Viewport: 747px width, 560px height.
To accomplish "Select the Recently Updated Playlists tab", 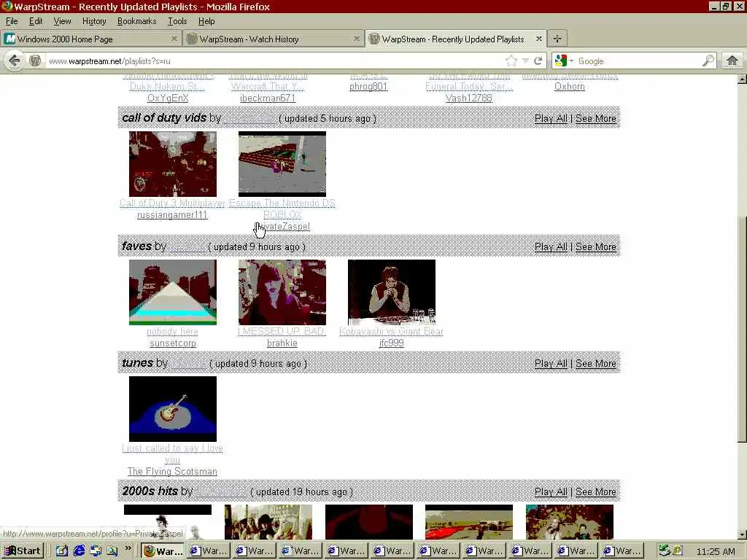I will (456, 39).
